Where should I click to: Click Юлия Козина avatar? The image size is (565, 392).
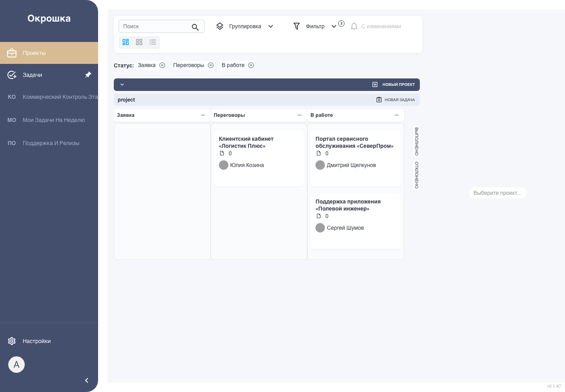[224, 165]
